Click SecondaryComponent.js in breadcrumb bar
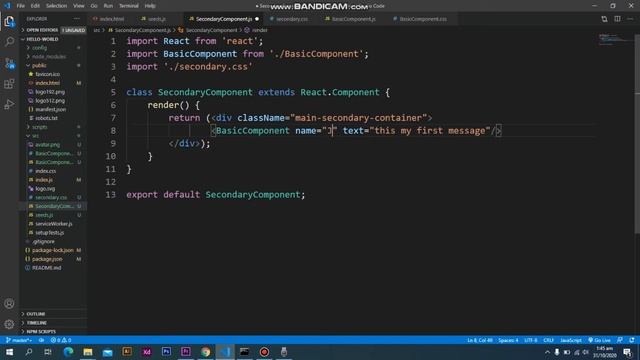The image size is (640, 360). (x=142, y=30)
